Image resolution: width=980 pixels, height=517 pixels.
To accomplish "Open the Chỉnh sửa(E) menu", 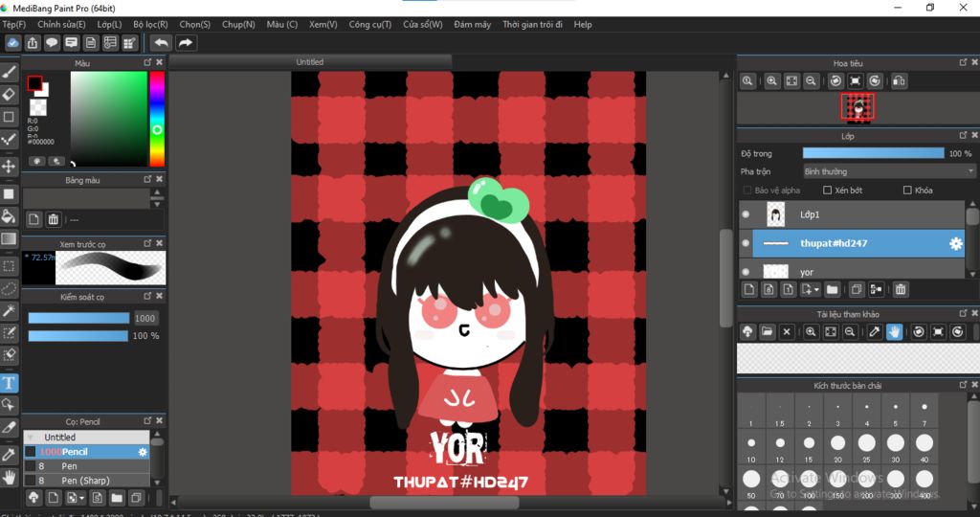I will click(x=61, y=24).
